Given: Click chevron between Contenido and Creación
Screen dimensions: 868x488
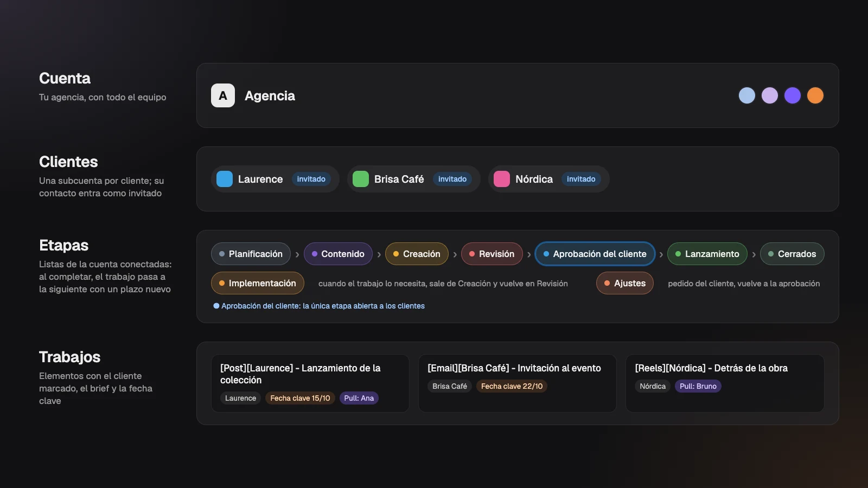Looking at the screenshot, I should pyautogui.click(x=379, y=254).
